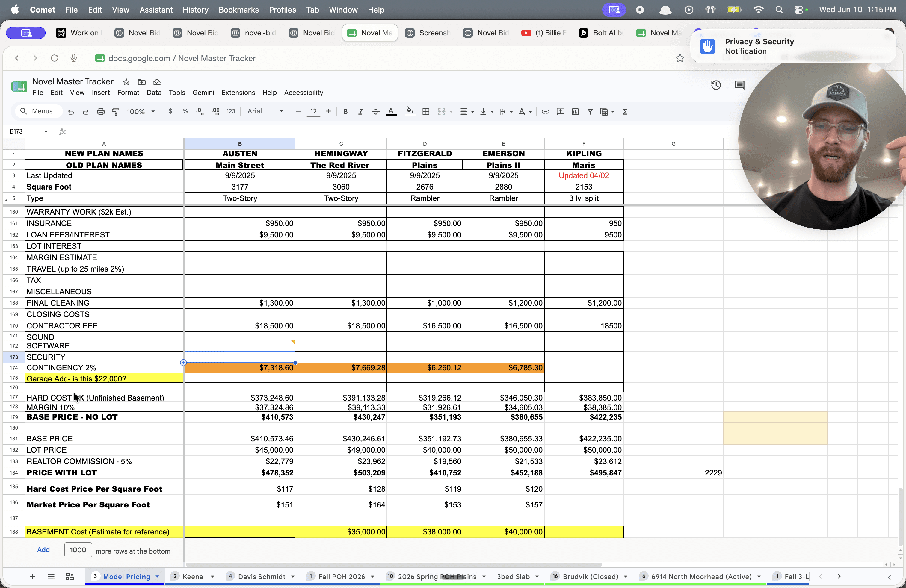This screenshot has width=906, height=588.
Task: Print the spreadsheet using printer icon
Action: pyautogui.click(x=100, y=111)
